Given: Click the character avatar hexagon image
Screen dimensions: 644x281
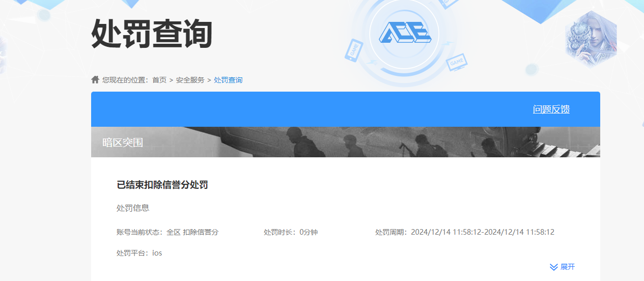Looking at the screenshot, I should (591, 39).
